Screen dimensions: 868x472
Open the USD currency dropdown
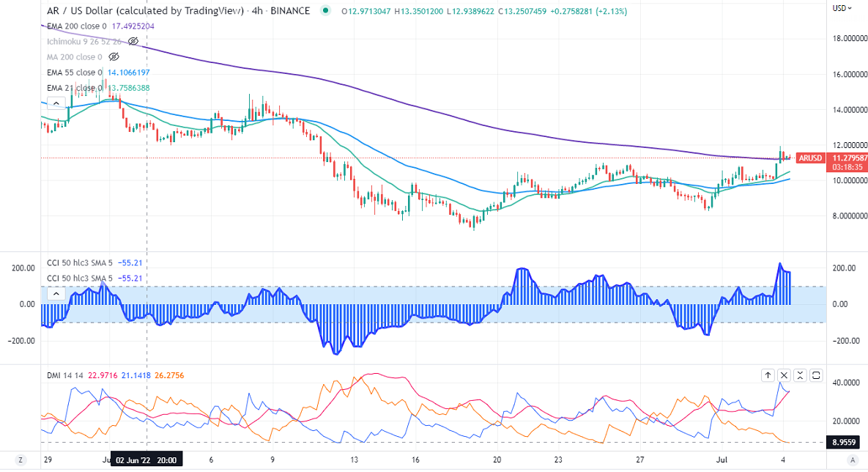pyautogui.click(x=842, y=8)
